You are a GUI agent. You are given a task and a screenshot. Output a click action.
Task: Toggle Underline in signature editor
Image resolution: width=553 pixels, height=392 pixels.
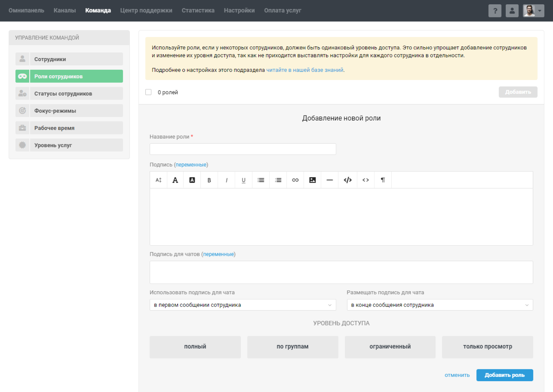(x=243, y=180)
